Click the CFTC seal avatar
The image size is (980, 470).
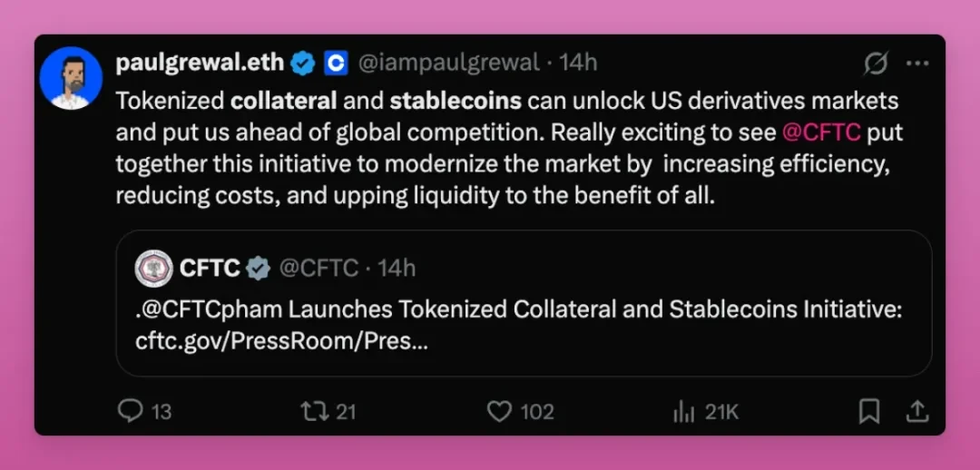coord(153,268)
